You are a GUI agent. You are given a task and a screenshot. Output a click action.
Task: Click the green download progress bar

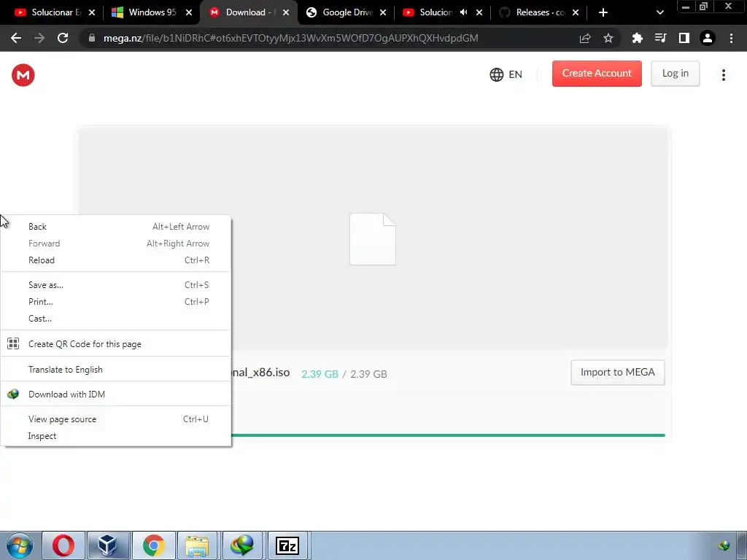pyautogui.click(x=448, y=435)
